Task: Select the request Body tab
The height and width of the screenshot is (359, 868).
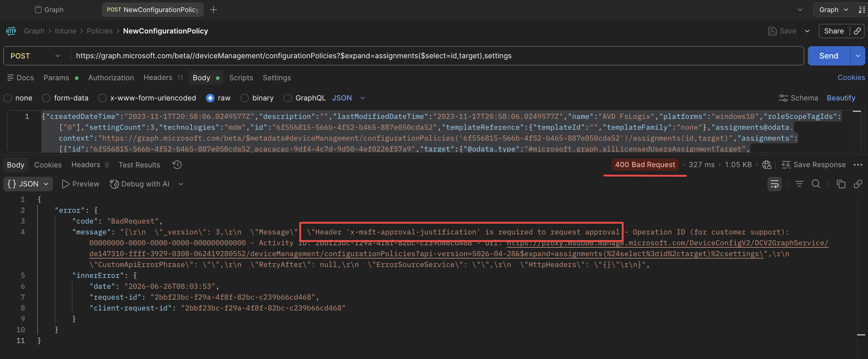Action: pyautogui.click(x=206, y=78)
